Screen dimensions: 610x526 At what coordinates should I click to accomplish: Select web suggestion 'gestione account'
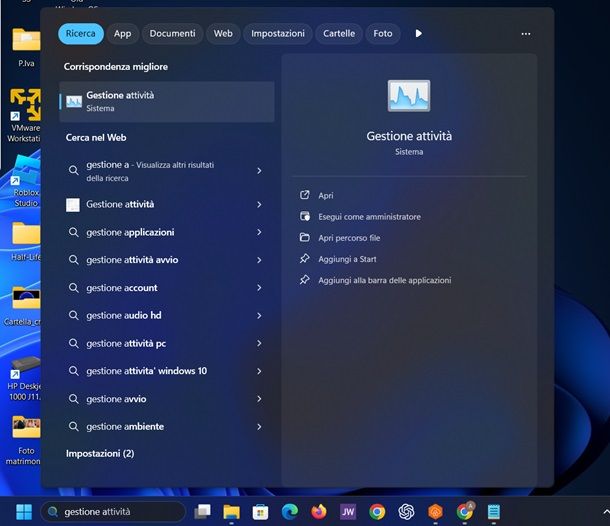[167, 288]
